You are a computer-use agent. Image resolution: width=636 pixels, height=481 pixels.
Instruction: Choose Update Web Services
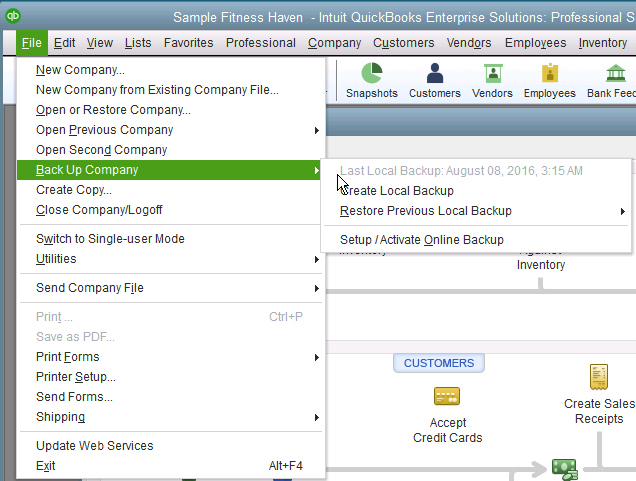tap(170, 446)
